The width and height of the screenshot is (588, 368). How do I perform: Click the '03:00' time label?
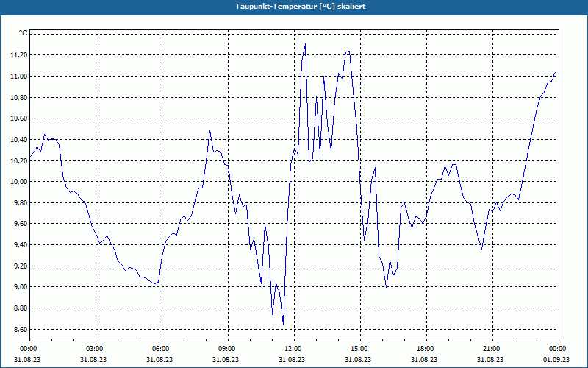coord(96,349)
